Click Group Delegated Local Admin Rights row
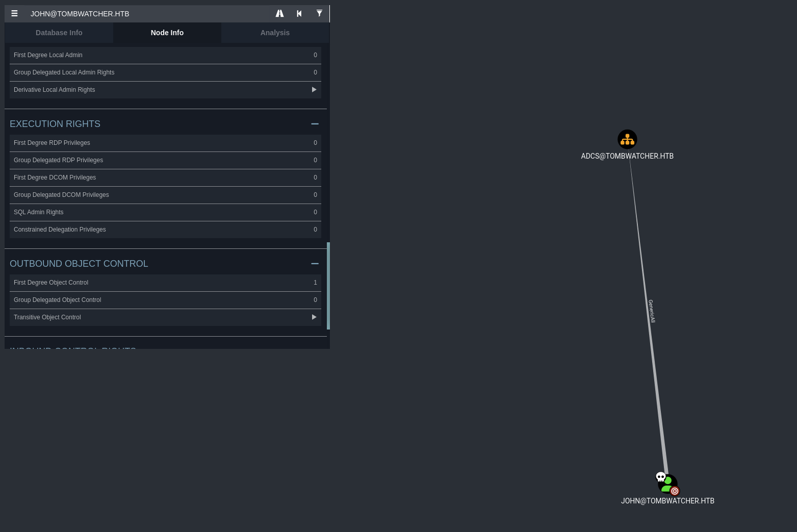Screen dimensions: 797x532 (165, 72)
